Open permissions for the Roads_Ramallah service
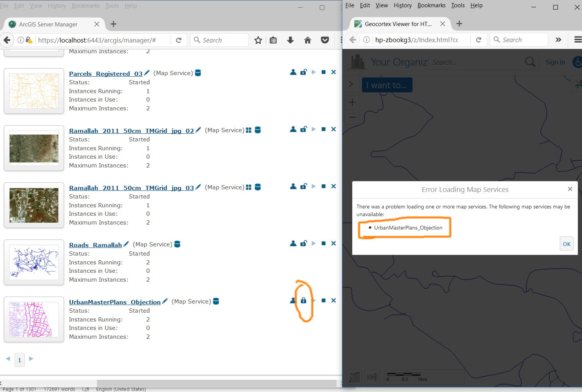Viewport: 582px width, 392px height. click(293, 243)
